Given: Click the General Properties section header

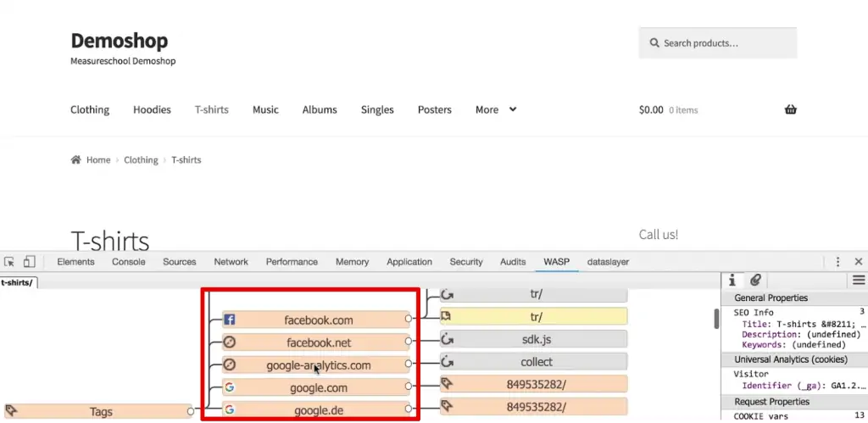Looking at the screenshot, I should coord(794,298).
